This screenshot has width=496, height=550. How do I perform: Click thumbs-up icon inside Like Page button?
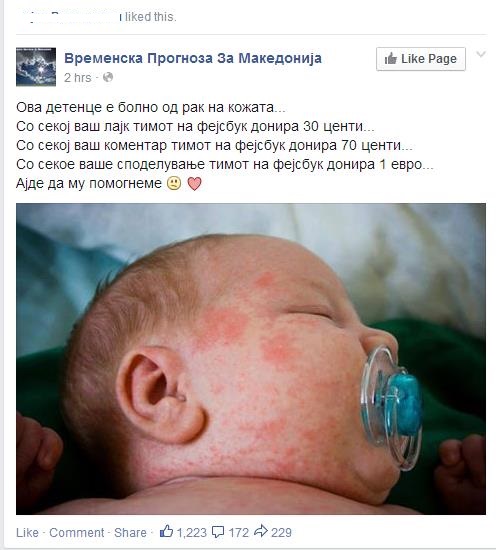tap(390, 59)
